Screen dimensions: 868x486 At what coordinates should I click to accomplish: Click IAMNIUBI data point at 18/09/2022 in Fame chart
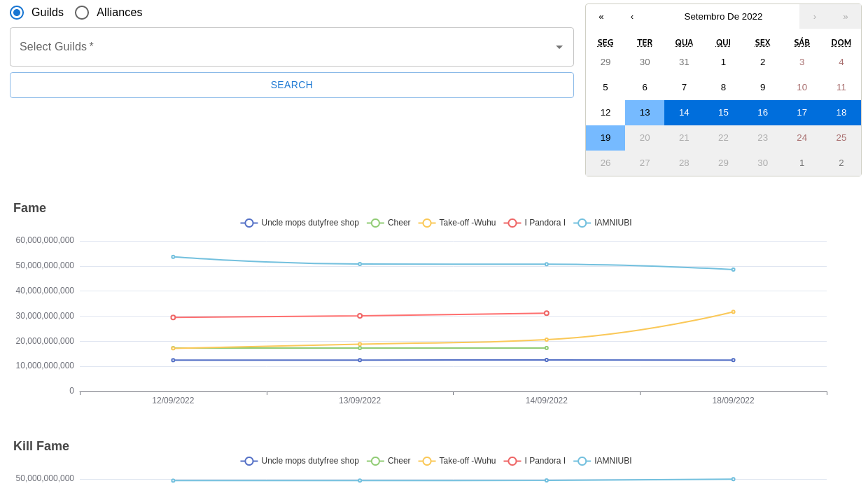734,270
